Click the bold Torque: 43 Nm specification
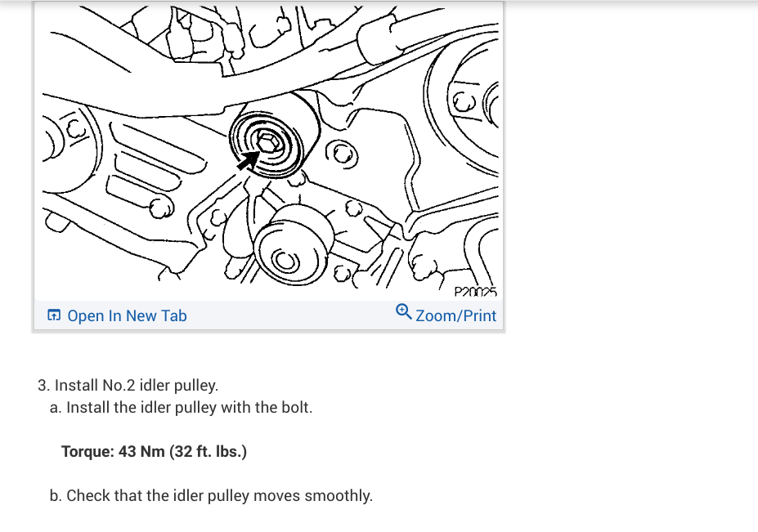The height and width of the screenshot is (532, 758). click(x=154, y=451)
